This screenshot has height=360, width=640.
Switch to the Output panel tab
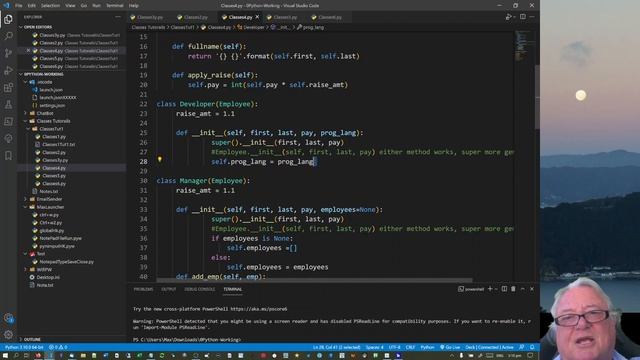(168, 289)
